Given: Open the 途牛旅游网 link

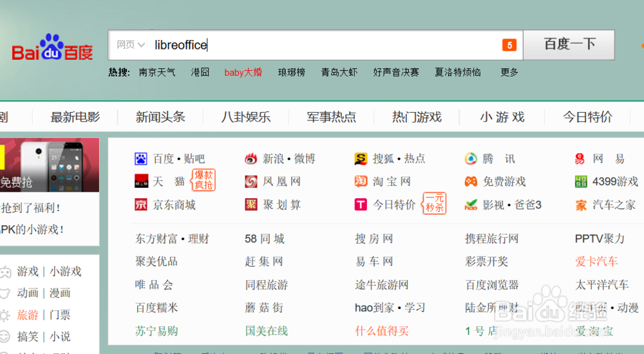Looking at the screenshot, I should coord(381,284).
